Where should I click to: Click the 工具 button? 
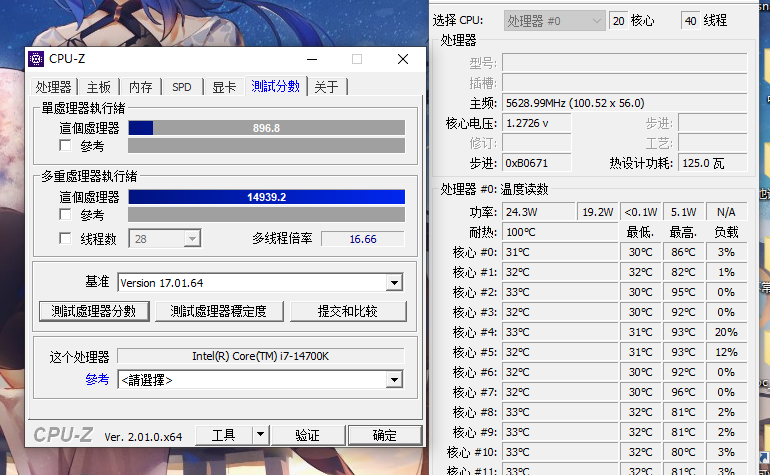click(x=224, y=435)
